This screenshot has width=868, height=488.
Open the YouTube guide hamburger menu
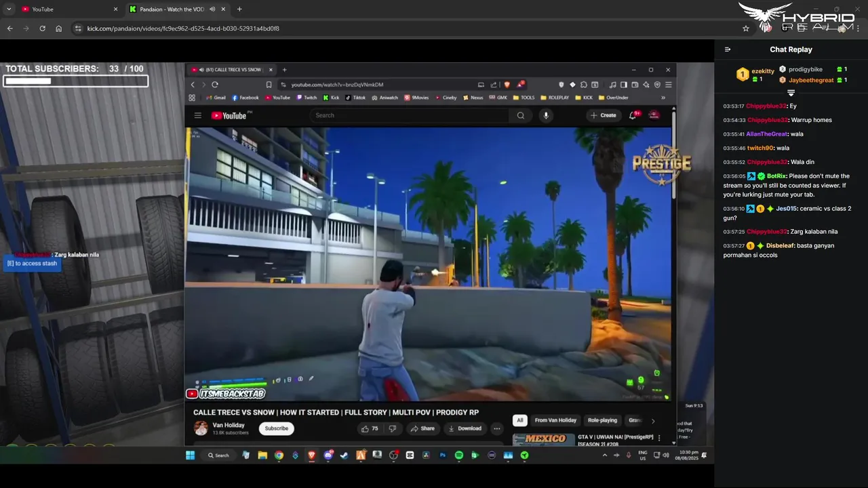click(x=198, y=115)
